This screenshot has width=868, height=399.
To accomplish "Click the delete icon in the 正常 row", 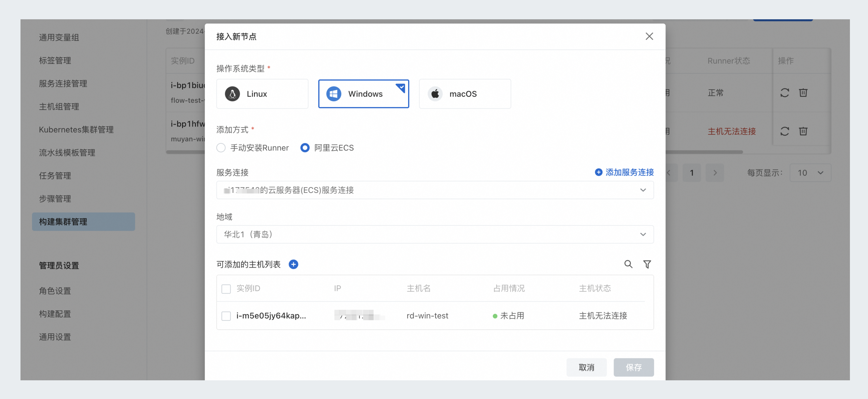I will pyautogui.click(x=803, y=93).
